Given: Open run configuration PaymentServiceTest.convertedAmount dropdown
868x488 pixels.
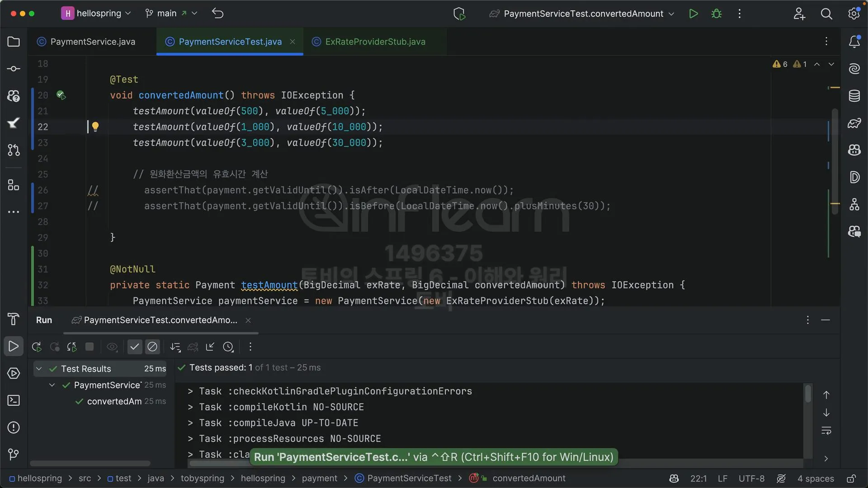Looking at the screenshot, I should click(582, 14).
